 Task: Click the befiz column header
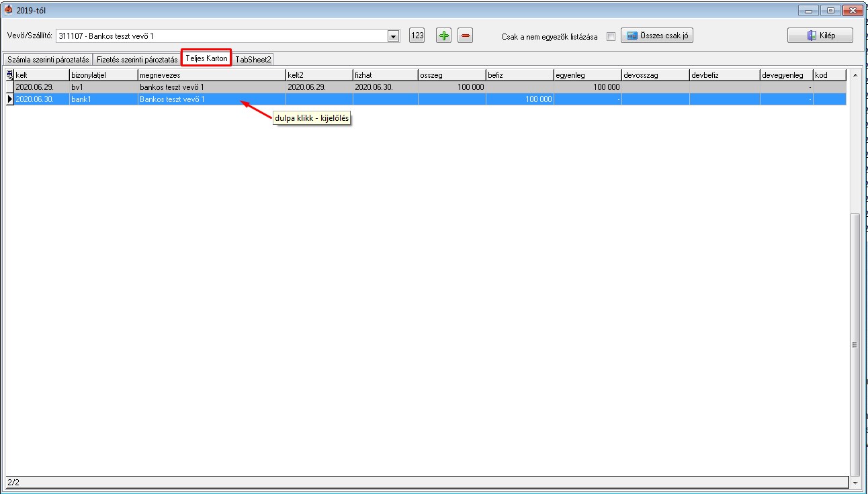(520, 75)
